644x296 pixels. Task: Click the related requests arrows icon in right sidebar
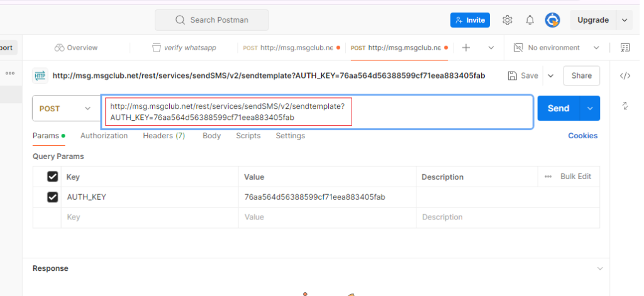625,106
